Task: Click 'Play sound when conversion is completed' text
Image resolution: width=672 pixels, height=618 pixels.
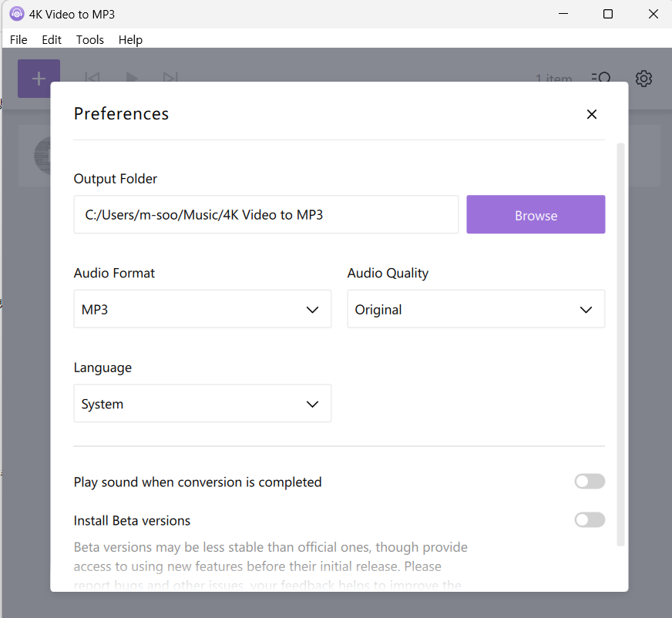Action: tap(197, 482)
